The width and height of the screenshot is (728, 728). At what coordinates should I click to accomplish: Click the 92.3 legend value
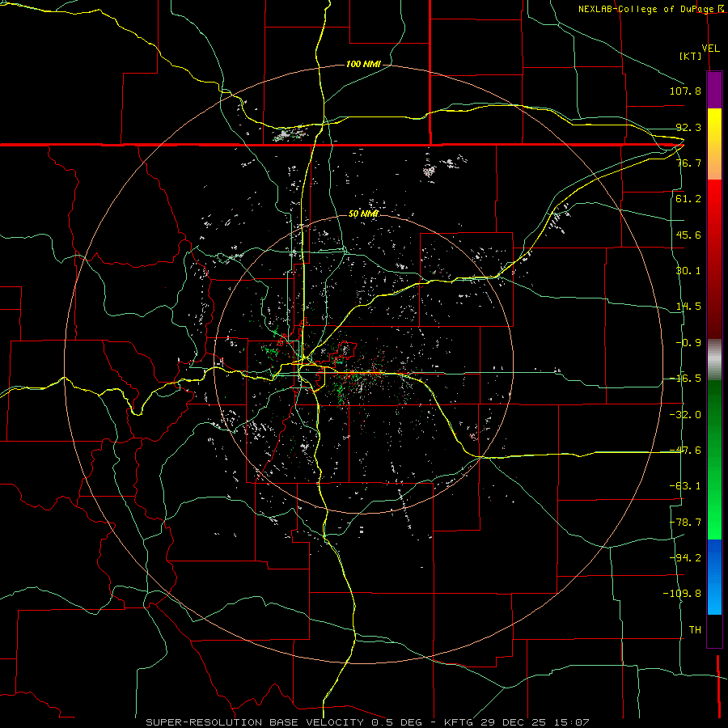tap(688, 127)
